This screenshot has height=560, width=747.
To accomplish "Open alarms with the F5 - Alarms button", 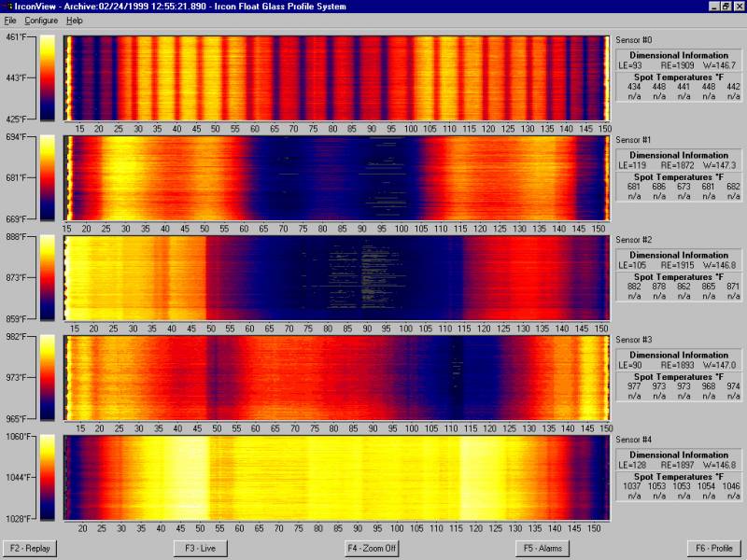I will [x=540, y=548].
